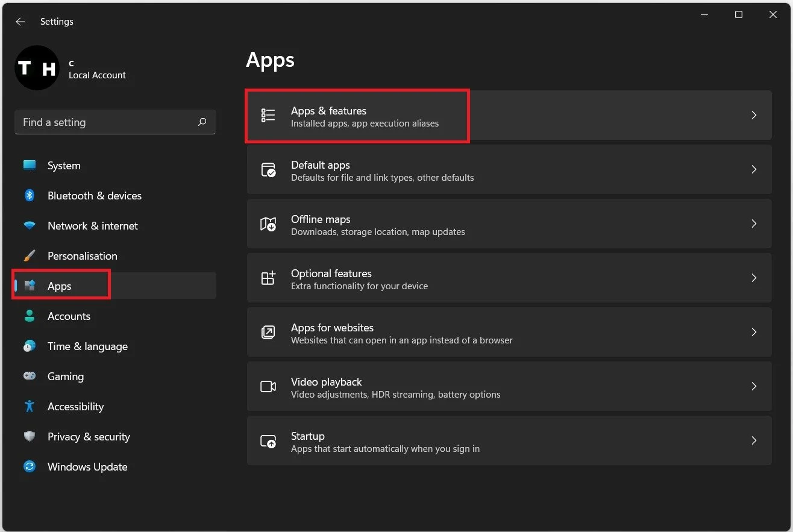Open the Default apps title
The width and height of the screenshot is (793, 532).
click(321, 165)
